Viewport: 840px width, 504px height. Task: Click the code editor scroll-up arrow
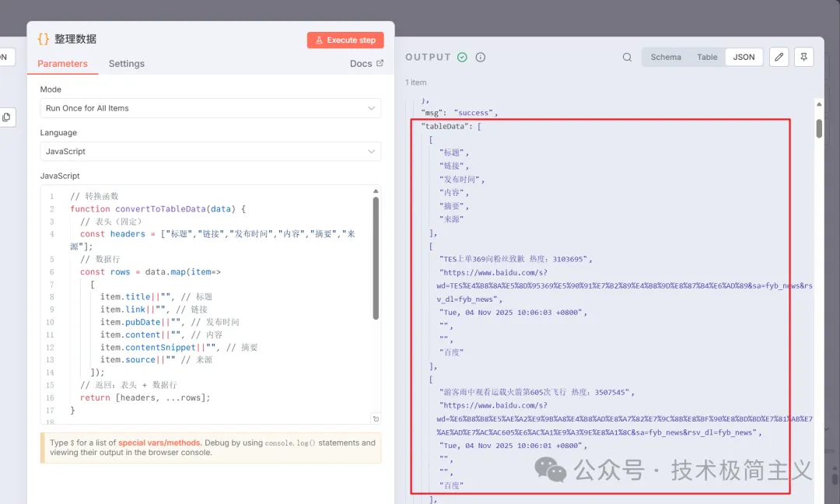[x=376, y=191]
